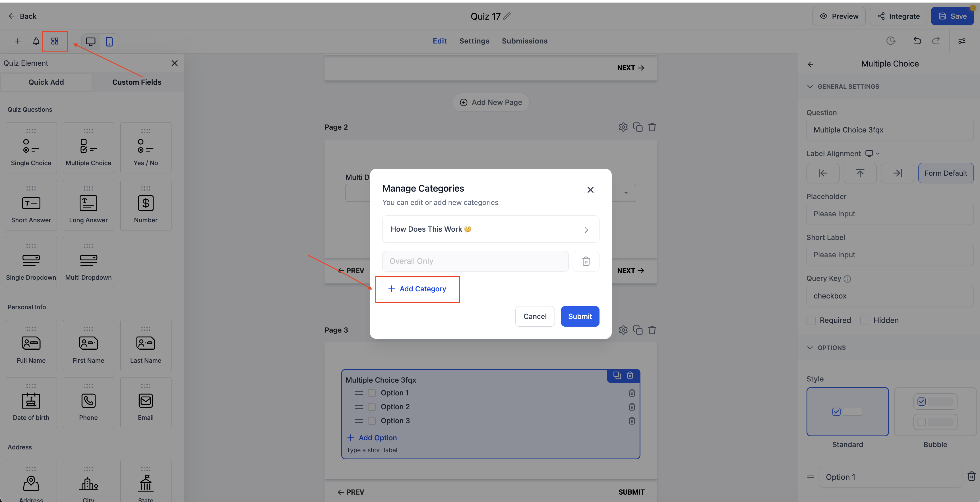Open Page 2 settings gear

(x=623, y=127)
